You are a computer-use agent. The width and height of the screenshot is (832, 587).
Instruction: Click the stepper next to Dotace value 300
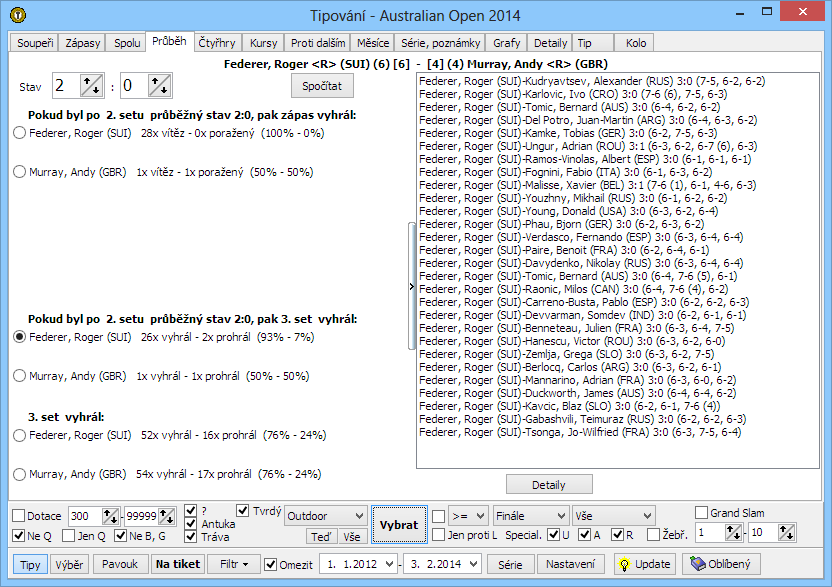[x=110, y=516]
